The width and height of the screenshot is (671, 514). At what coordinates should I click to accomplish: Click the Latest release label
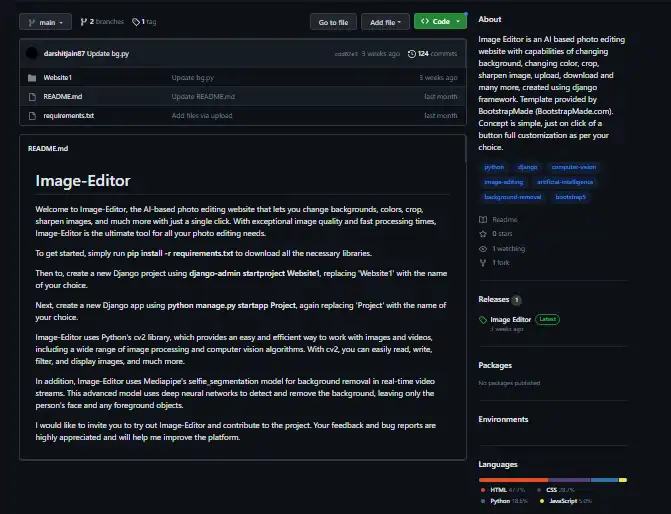[x=547, y=319]
